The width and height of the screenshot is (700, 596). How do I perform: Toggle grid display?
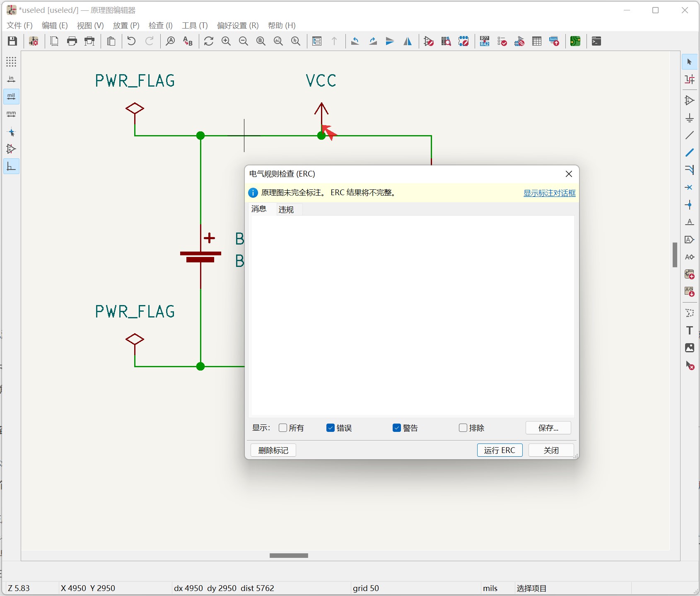click(x=11, y=62)
